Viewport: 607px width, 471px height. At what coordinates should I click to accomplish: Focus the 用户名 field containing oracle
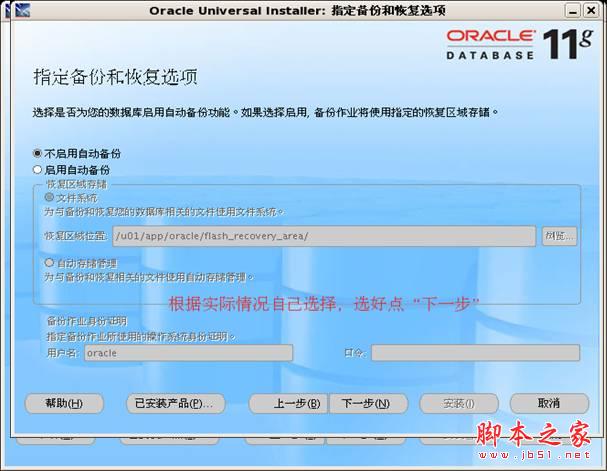click(x=189, y=353)
